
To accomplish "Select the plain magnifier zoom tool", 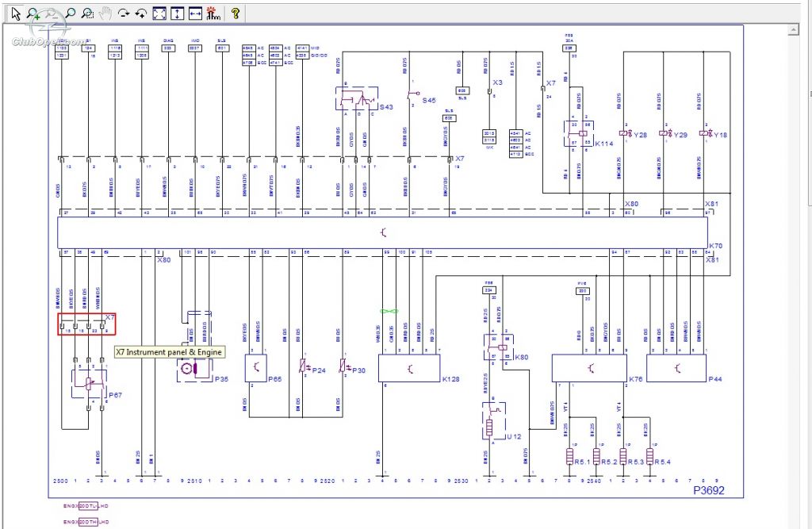I will coord(70,13).
